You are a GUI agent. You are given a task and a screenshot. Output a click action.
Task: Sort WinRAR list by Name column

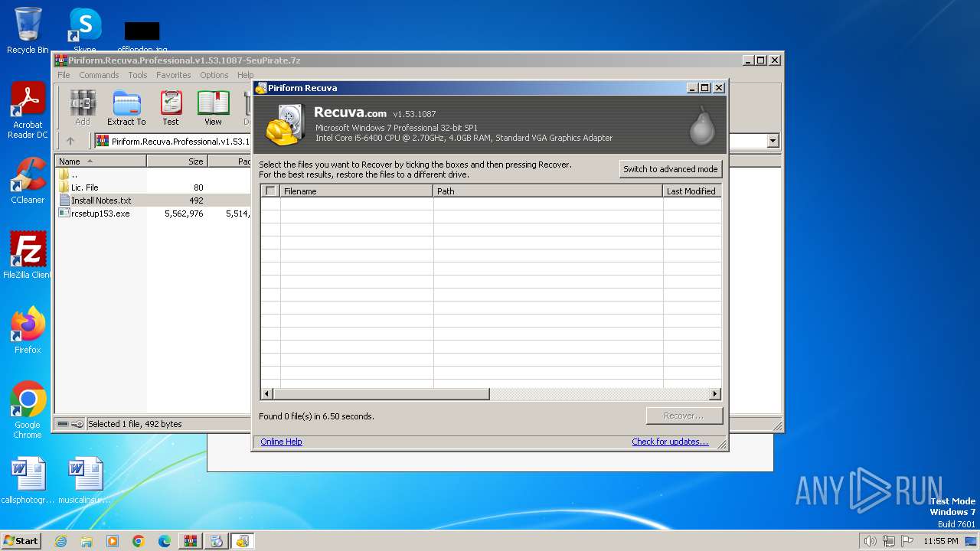[x=100, y=161]
